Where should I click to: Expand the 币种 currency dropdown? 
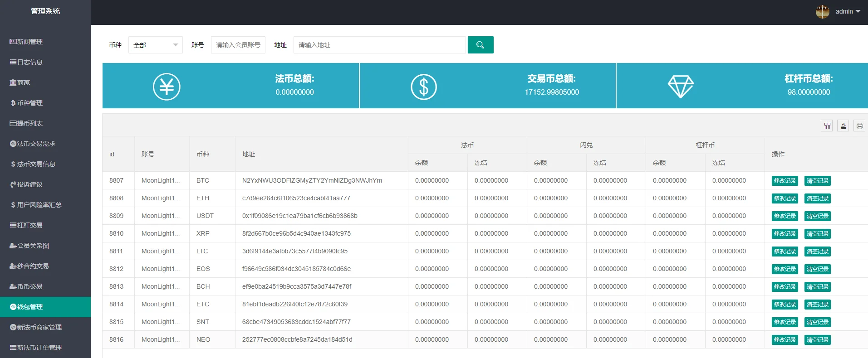pyautogui.click(x=155, y=45)
